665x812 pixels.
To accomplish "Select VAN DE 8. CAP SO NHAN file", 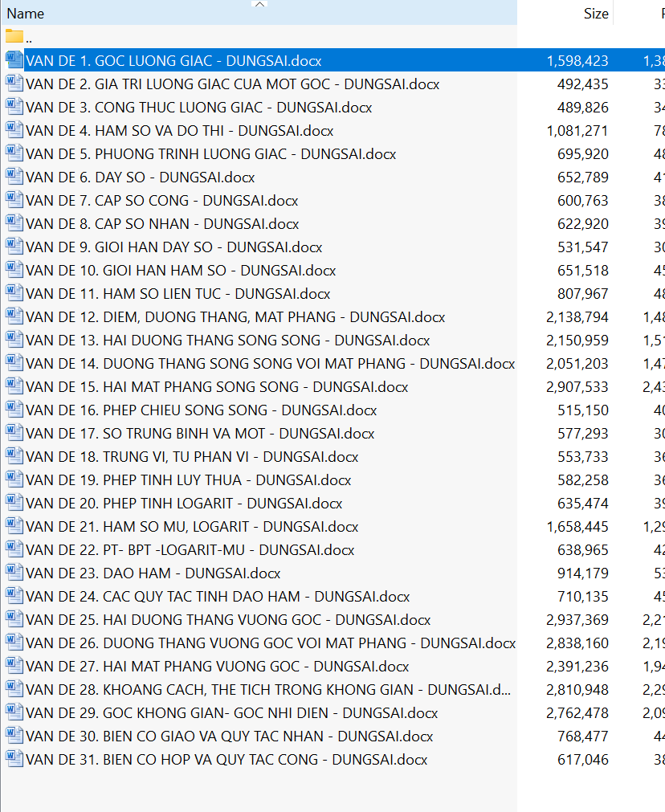I will (162, 224).
